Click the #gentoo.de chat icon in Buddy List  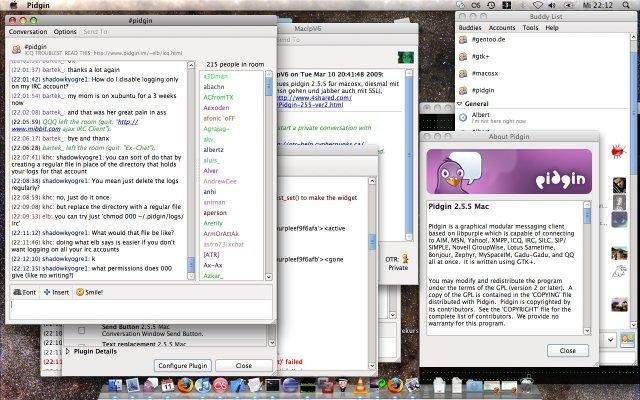463,40
